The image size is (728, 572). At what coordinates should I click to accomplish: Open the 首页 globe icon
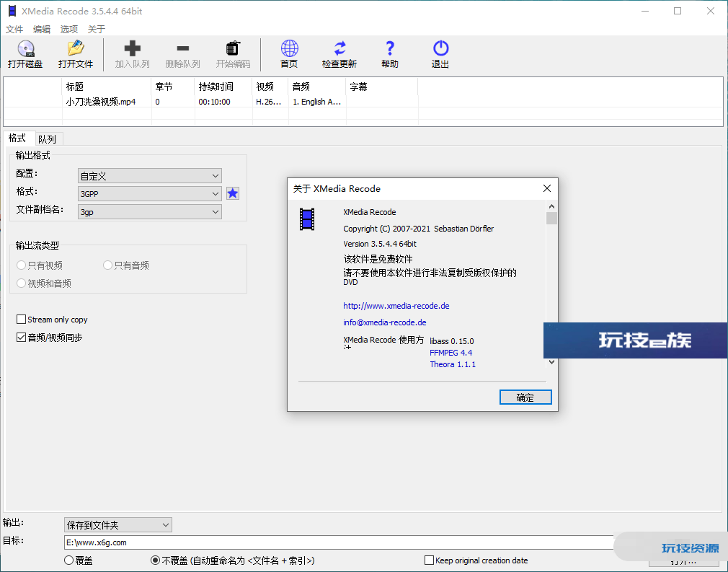tap(289, 48)
